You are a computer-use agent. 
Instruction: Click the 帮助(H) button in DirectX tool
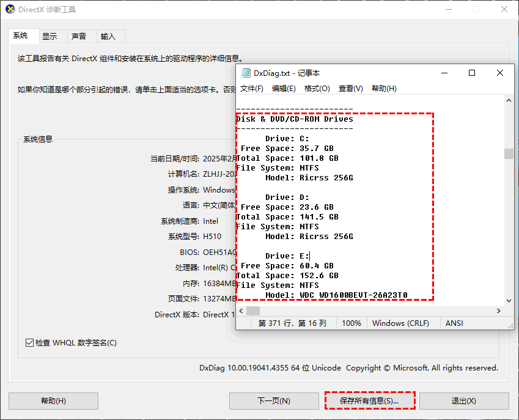click(53, 401)
